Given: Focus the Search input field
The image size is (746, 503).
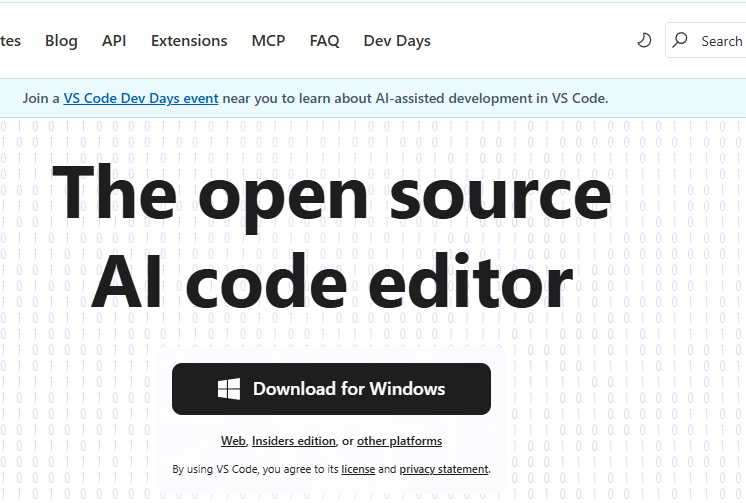Looking at the screenshot, I should pos(720,41).
